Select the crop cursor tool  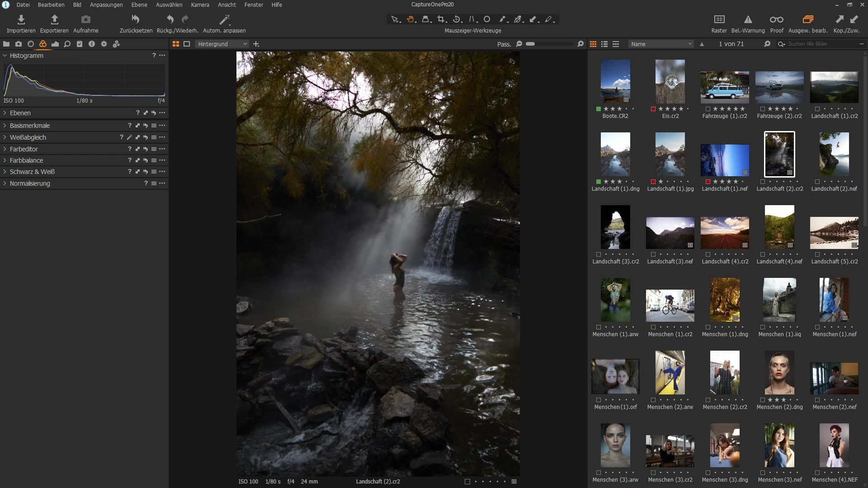(x=441, y=19)
